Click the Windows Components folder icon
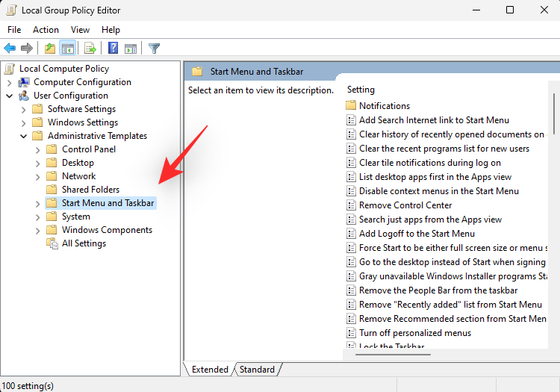Image resolution: width=560 pixels, height=392 pixels. 52,230
